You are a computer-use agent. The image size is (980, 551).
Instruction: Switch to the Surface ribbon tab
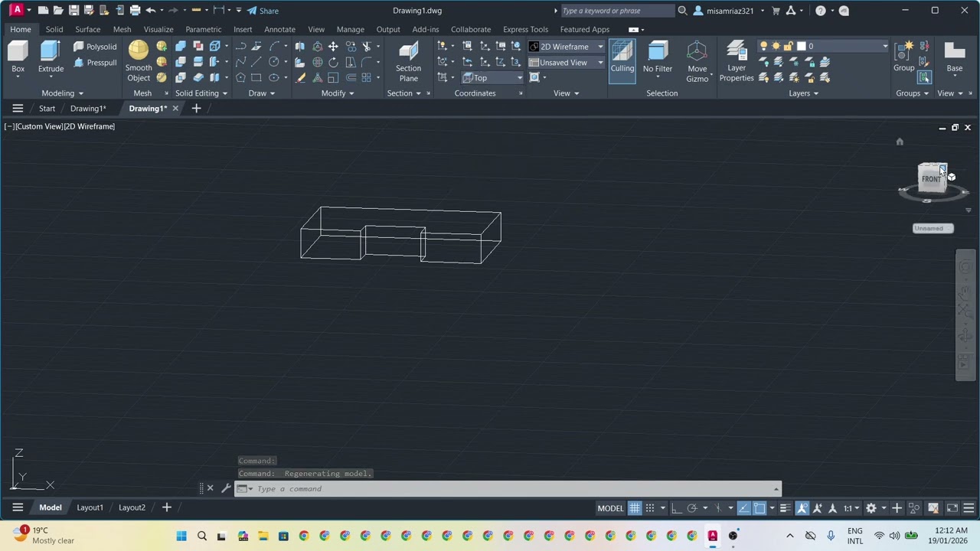tap(87, 29)
